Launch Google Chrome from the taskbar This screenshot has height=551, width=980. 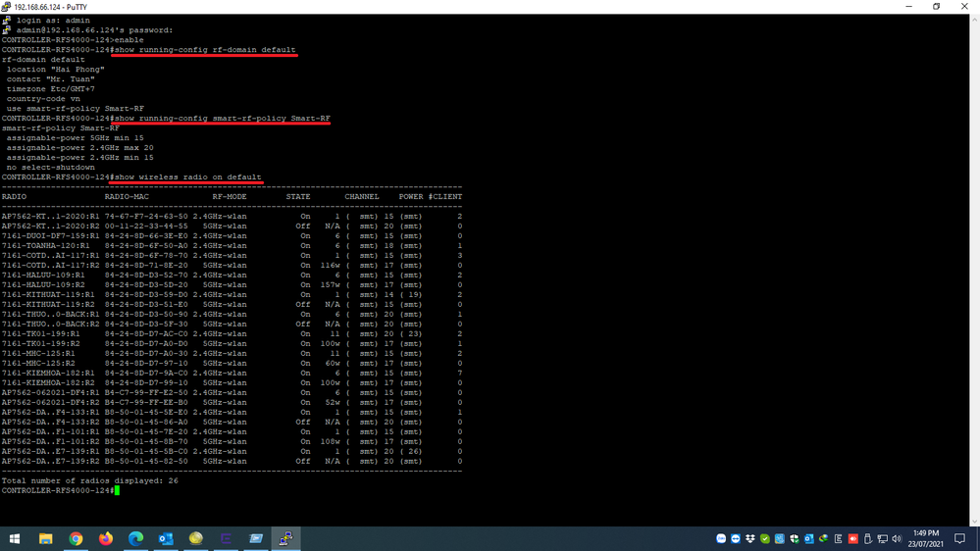point(76,538)
